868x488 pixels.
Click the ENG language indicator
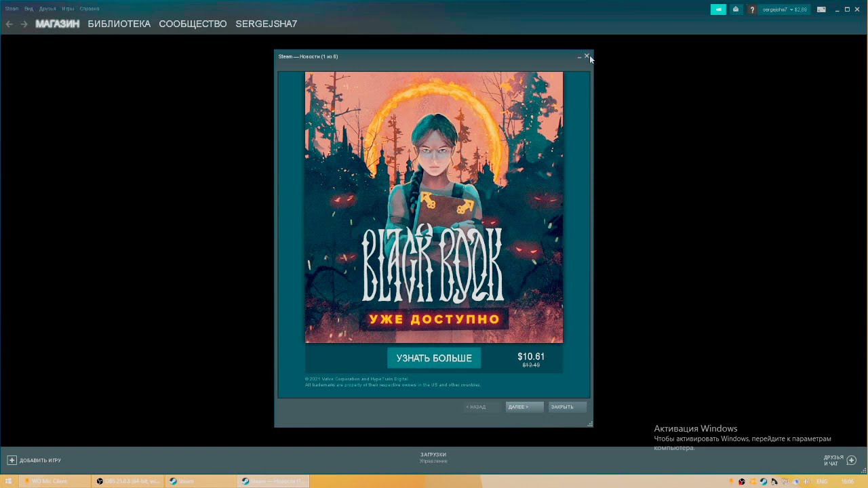tap(822, 481)
